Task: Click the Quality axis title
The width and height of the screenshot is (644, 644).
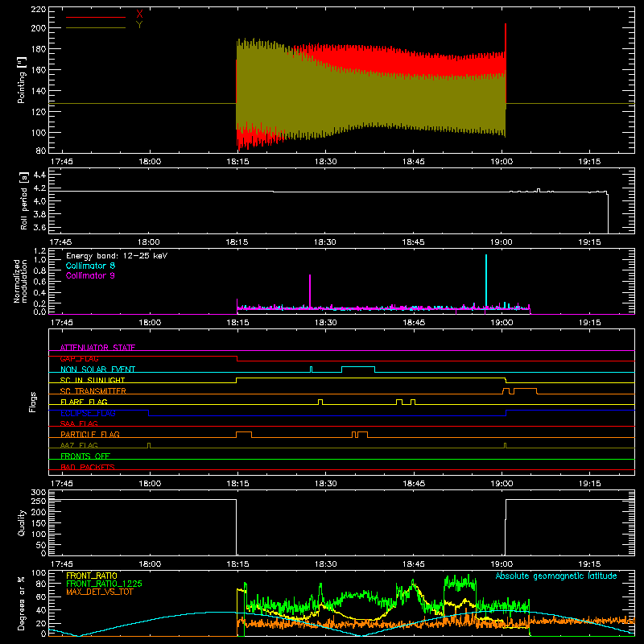Action: 22,522
